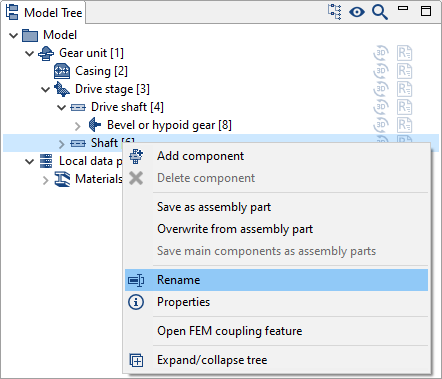The width and height of the screenshot is (442, 379).
Task: Click the Drive shaft icon
Action: 78,107
